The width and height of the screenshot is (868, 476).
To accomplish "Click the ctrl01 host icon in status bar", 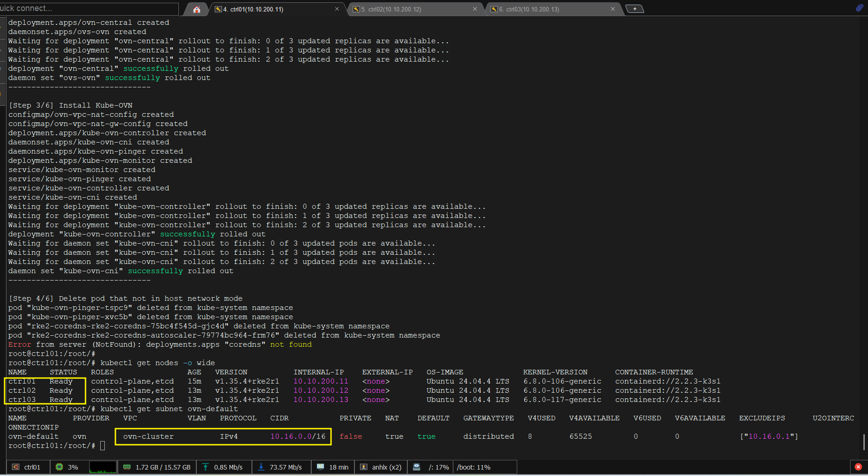I will 16,467.
